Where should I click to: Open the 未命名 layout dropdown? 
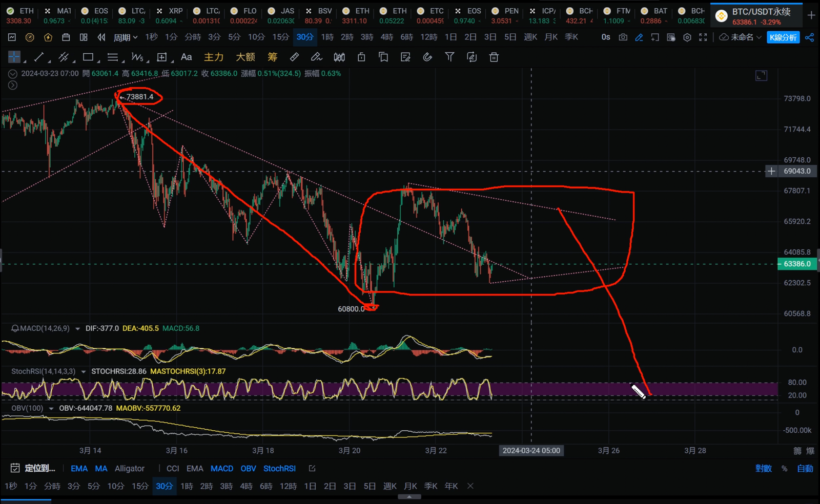741,37
